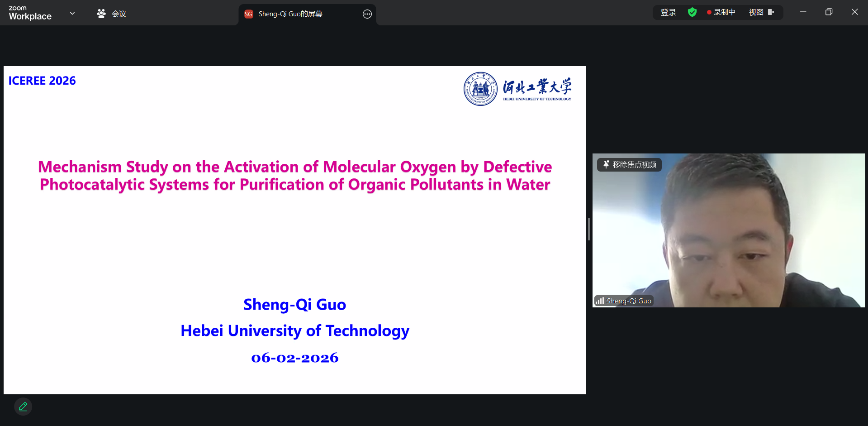Click the SG avatar on the share tab
868x426 pixels.
coord(248,14)
